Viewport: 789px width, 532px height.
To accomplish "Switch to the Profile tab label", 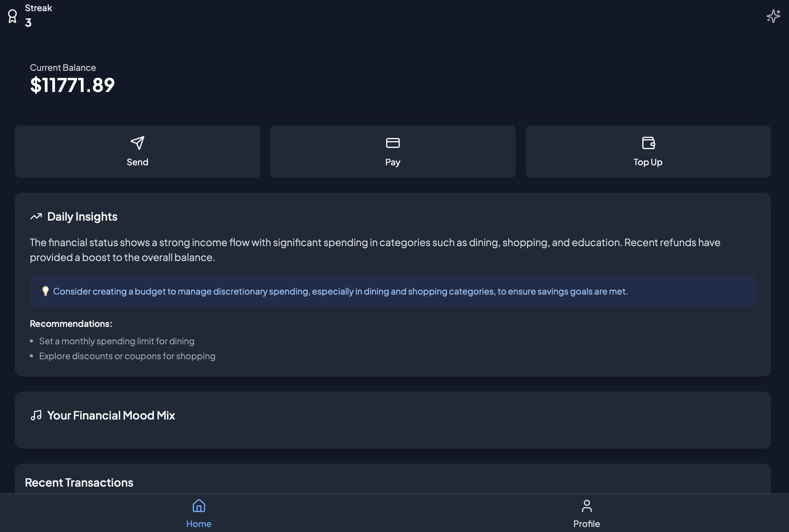I will click(586, 524).
